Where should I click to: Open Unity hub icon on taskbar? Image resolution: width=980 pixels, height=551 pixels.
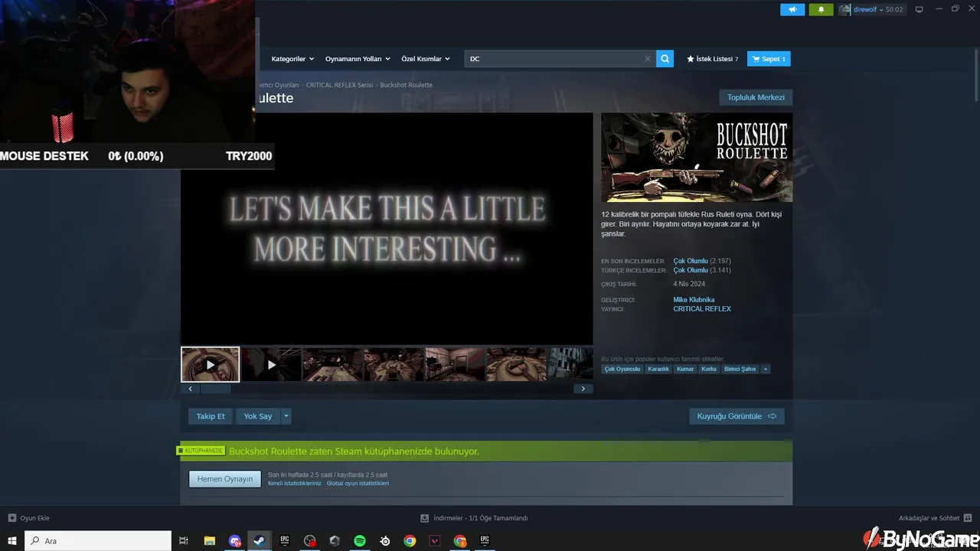tap(335, 541)
